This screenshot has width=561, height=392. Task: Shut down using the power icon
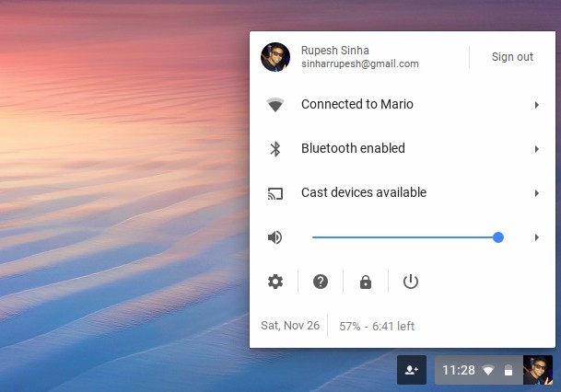click(410, 282)
